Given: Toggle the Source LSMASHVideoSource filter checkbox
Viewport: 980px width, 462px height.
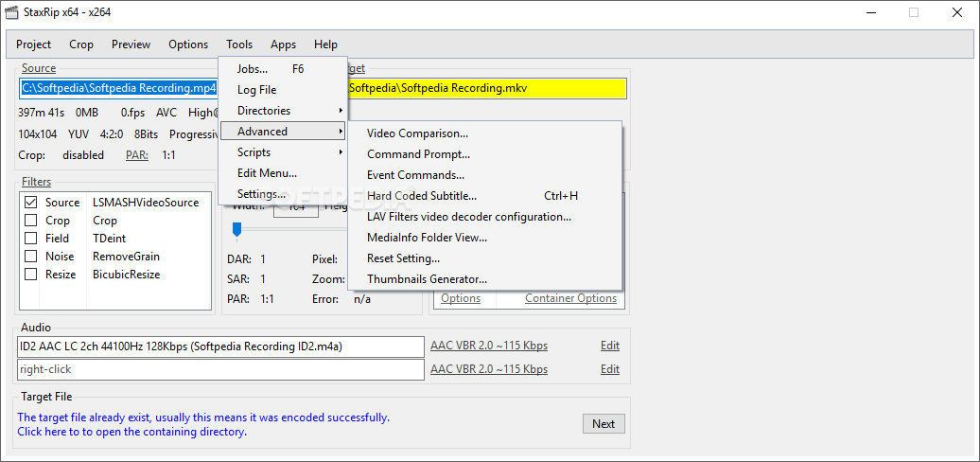Looking at the screenshot, I should (30, 203).
